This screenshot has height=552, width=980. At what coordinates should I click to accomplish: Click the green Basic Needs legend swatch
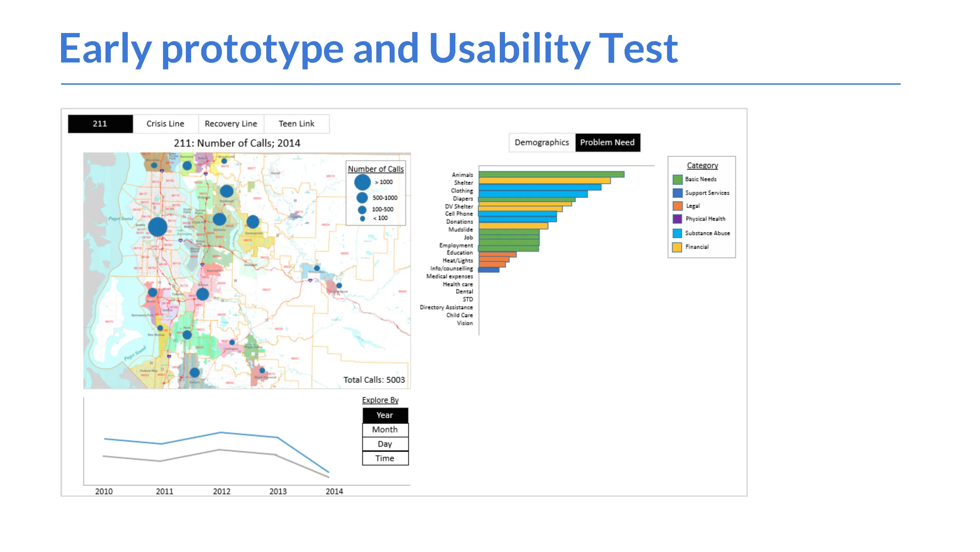(x=677, y=179)
